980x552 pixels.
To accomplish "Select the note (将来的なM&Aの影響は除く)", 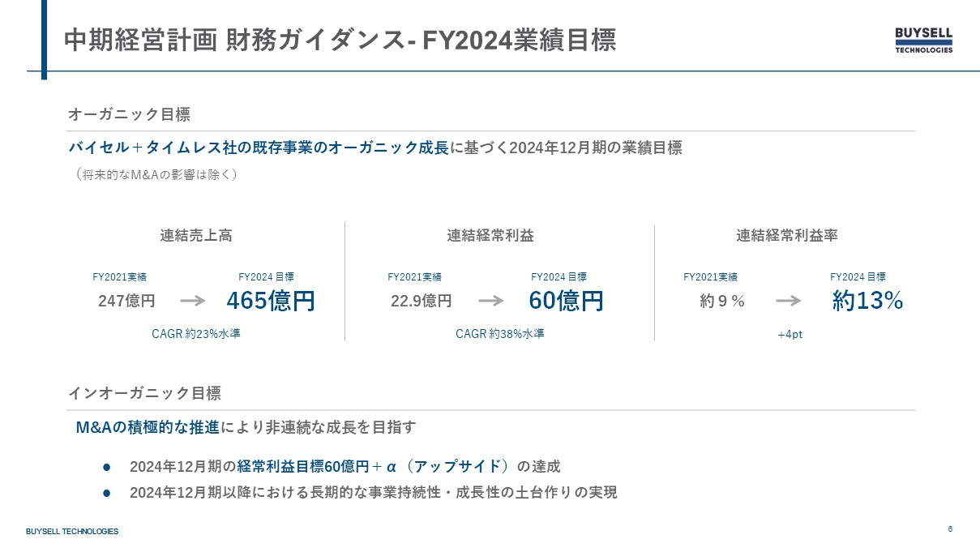I will point(155,174).
